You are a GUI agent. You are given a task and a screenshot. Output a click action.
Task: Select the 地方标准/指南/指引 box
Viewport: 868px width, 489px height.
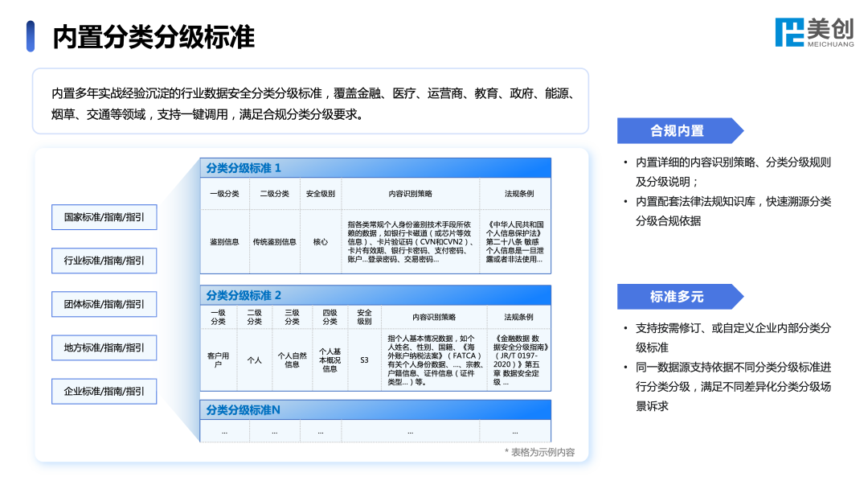(104, 347)
